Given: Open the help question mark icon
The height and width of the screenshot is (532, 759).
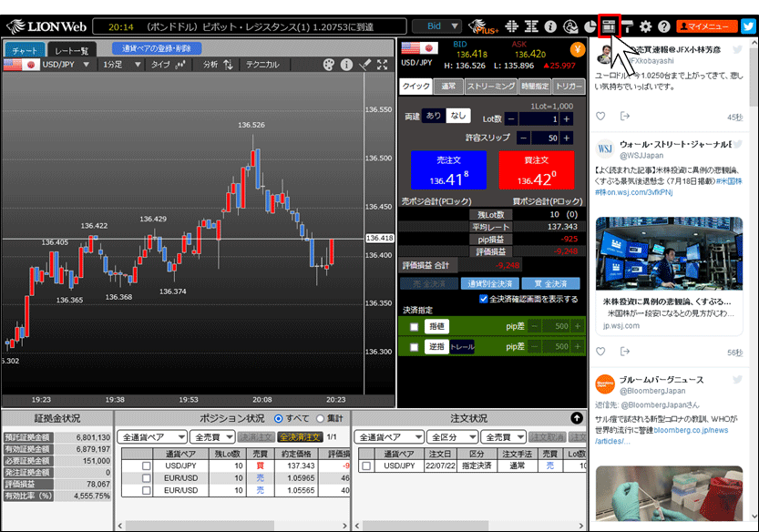Looking at the screenshot, I should click(x=663, y=26).
